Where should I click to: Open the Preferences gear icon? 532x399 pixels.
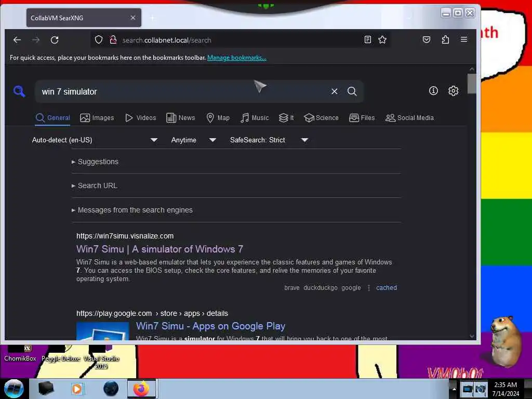click(x=453, y=90)
